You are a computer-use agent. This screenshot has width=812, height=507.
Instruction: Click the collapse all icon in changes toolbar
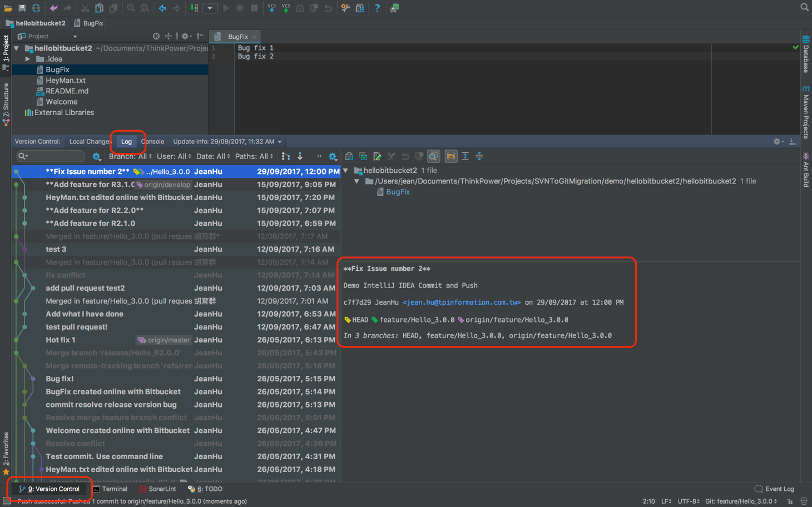click(479, 157)
